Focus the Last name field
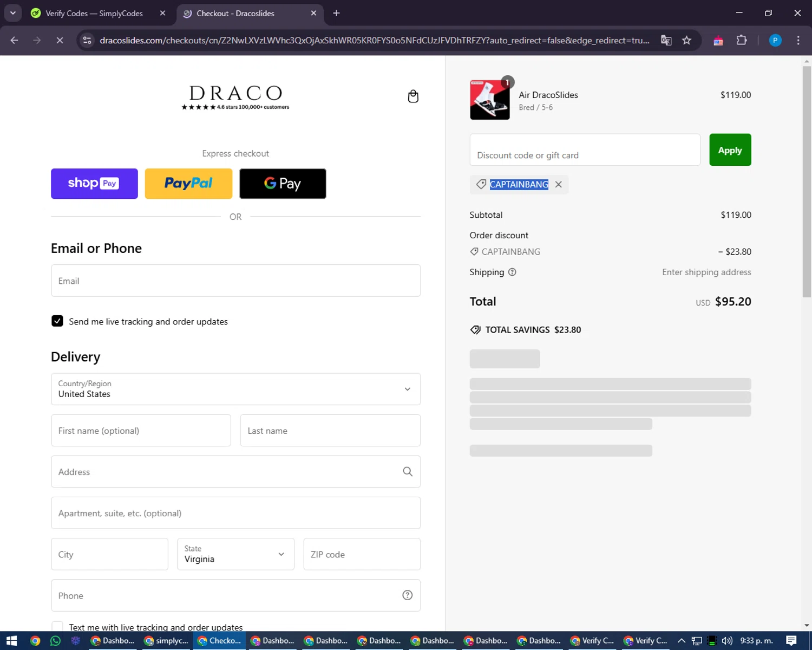This screenshot has height=650, width=812. [x=330, y=431]
